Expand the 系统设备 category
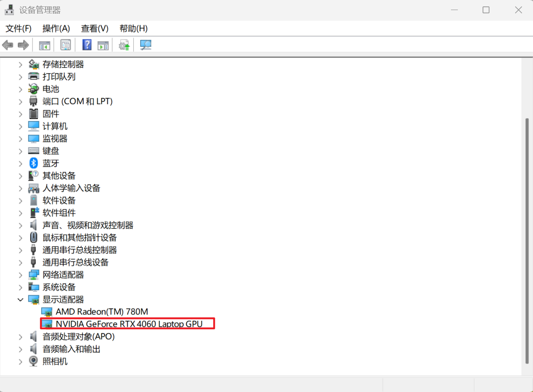 coord(21,287)
